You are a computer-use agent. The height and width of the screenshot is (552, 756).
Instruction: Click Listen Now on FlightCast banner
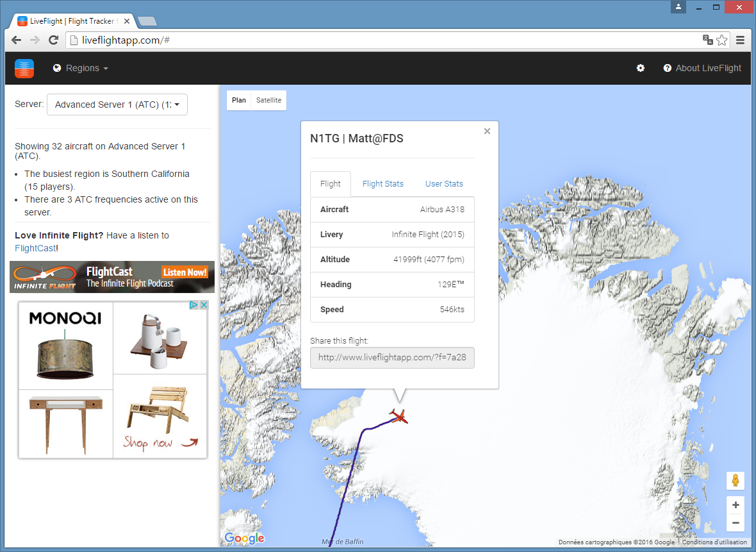tap(185, 272)
